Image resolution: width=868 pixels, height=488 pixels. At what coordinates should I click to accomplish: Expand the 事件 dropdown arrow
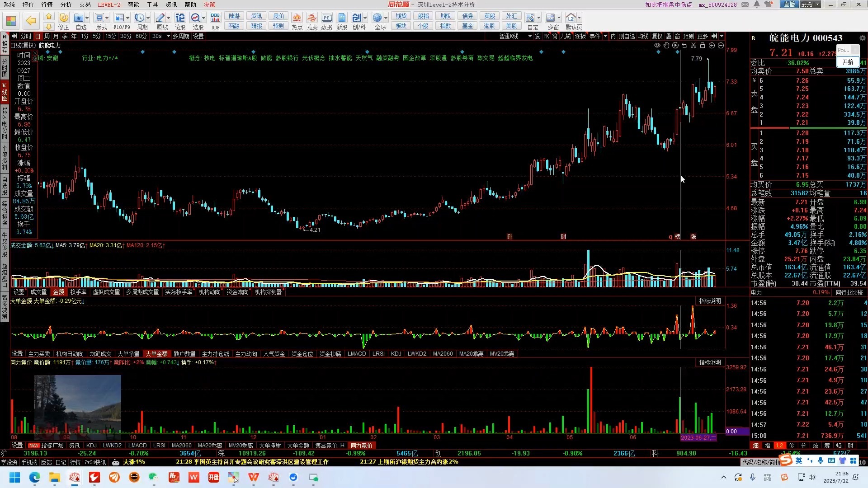coord(605,36)
